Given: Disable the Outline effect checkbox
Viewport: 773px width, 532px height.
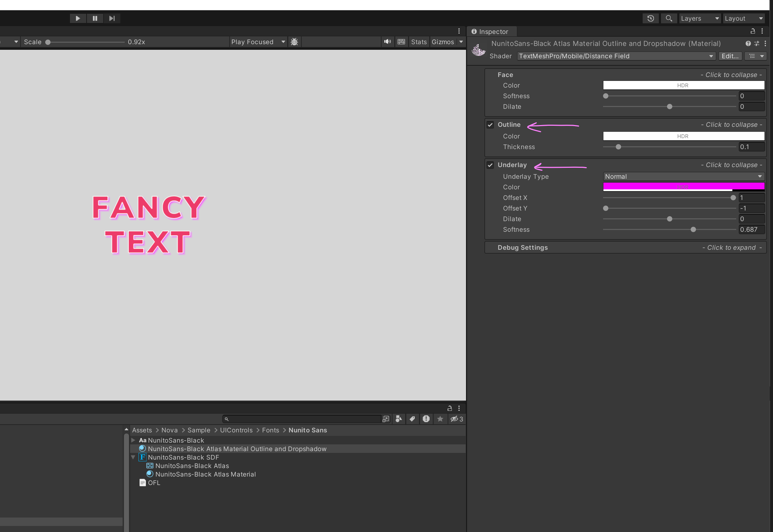Looking at the screenshot, I should [x=490, y=125].
